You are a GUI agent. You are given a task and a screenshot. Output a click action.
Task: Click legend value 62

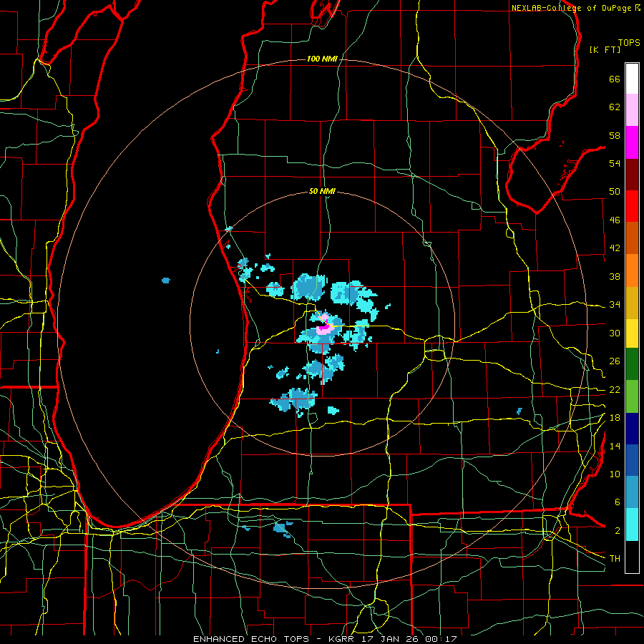pos(615,107)
